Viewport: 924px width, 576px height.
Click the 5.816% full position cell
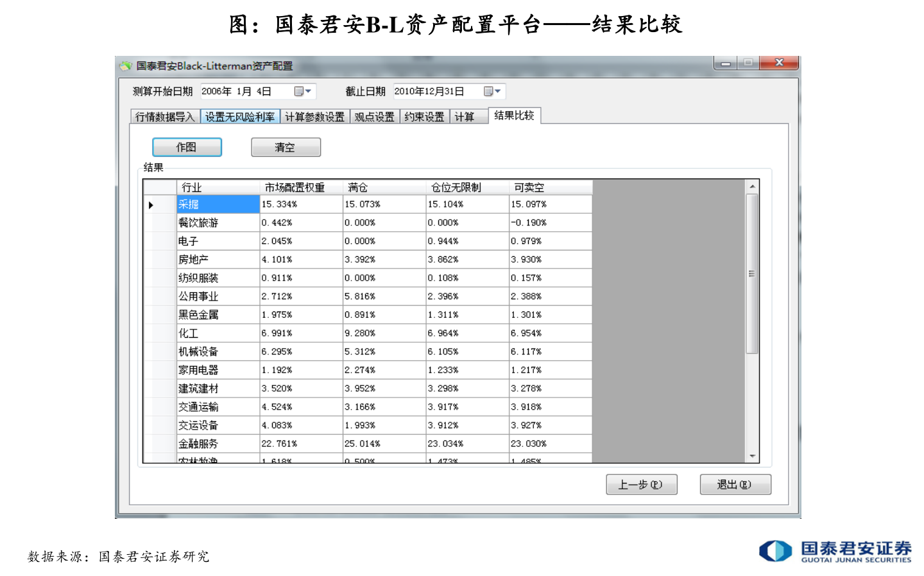(x=384, y=297)
